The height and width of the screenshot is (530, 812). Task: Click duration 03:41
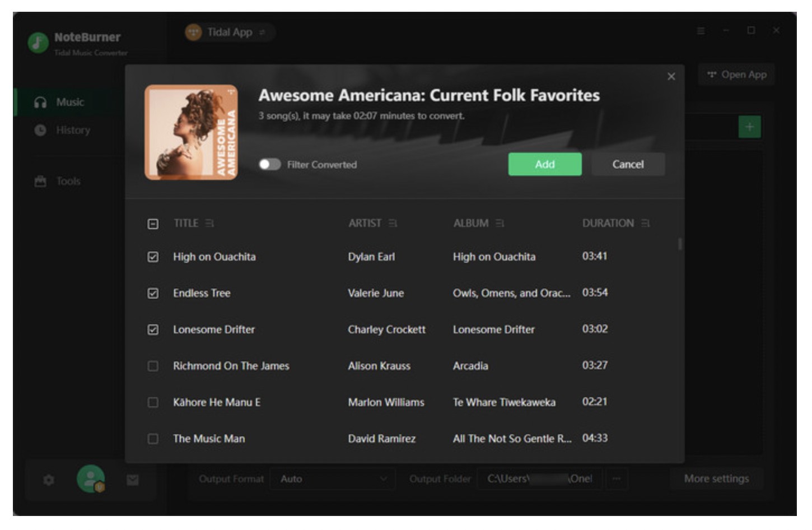(595, 256)
